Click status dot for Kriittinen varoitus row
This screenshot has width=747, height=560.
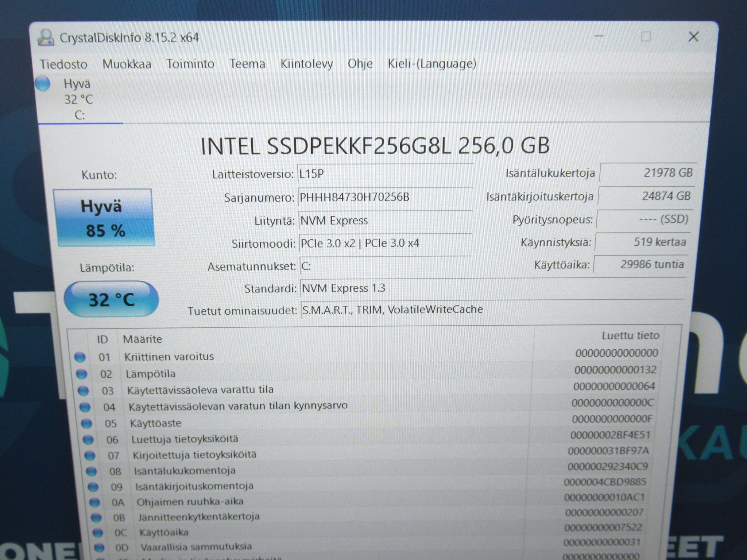[80, 357]
